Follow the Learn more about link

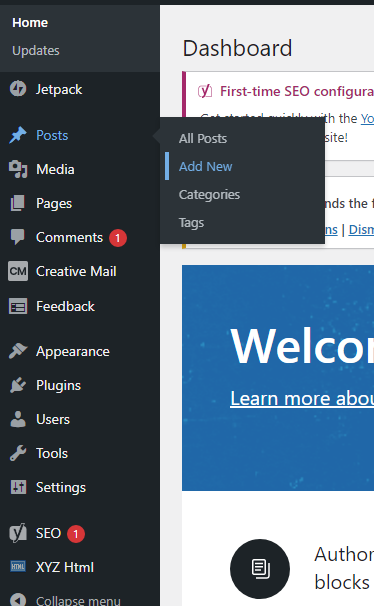pos(302,398)
